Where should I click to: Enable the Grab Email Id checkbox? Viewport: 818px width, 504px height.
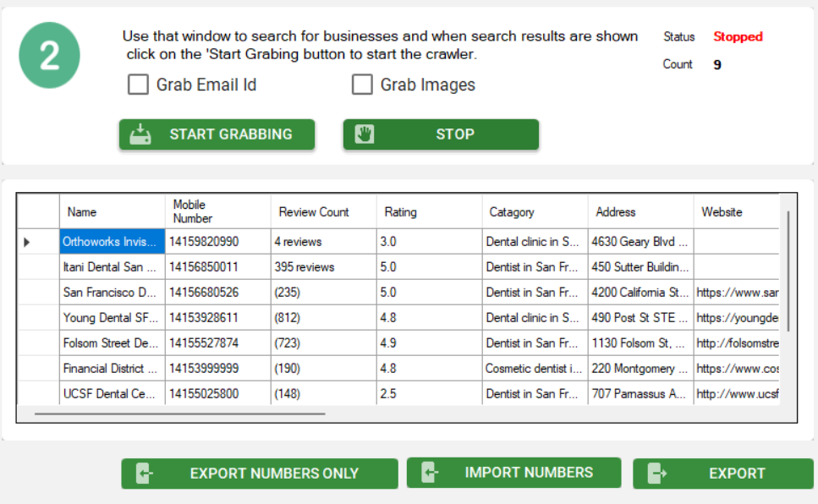pyautogui.click(x=138, y=84)
